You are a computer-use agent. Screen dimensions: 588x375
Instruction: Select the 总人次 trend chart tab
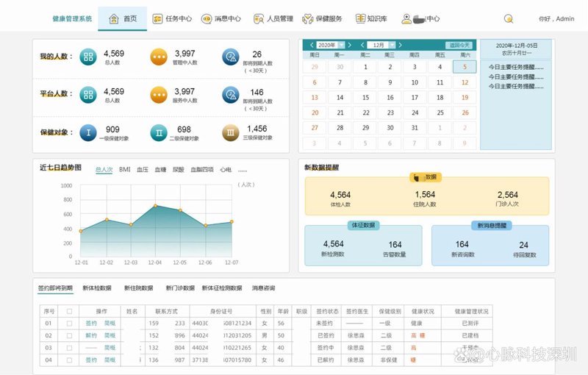[104, 170]
